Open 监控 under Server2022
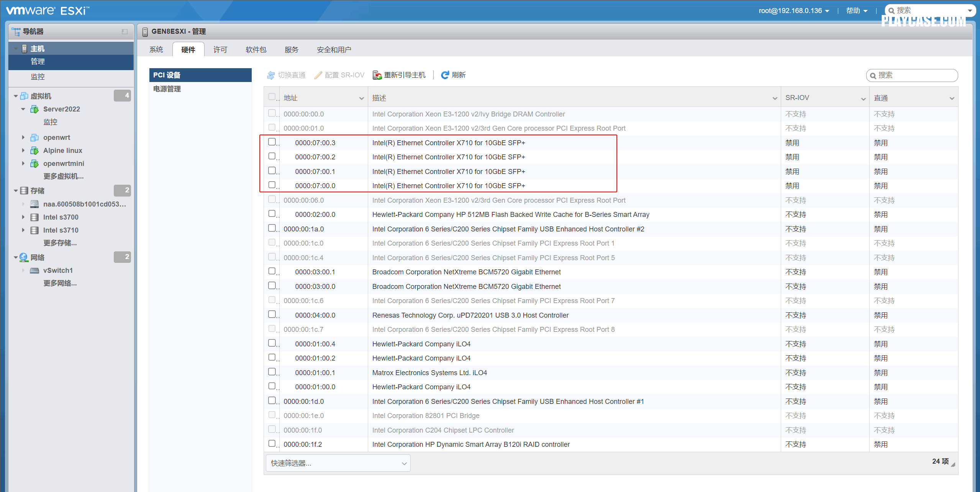 click(x=50, y=122)
